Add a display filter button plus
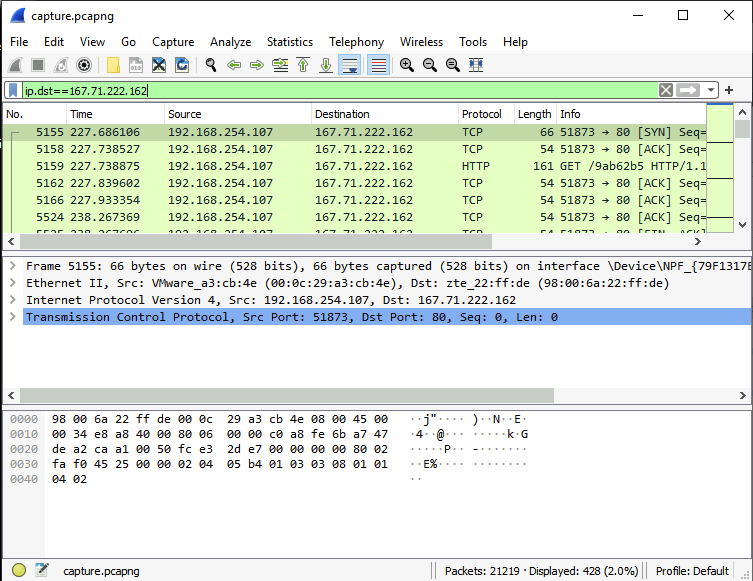 coord(729,90)
